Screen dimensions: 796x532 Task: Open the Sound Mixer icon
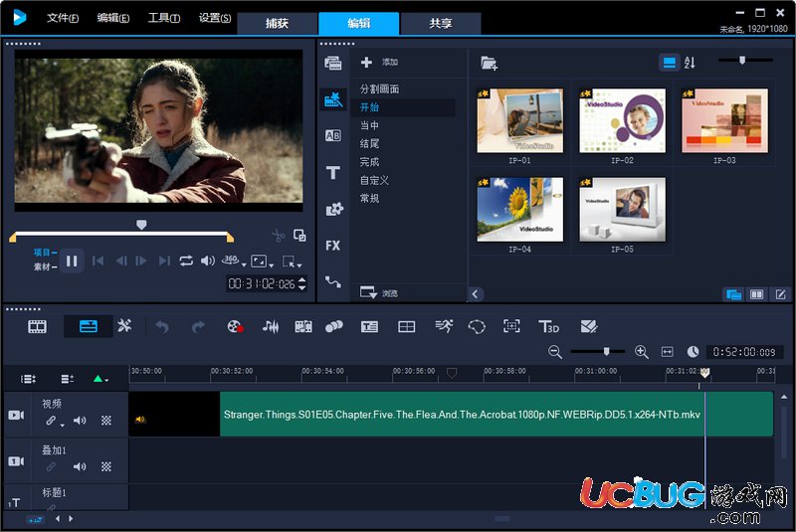271,326
